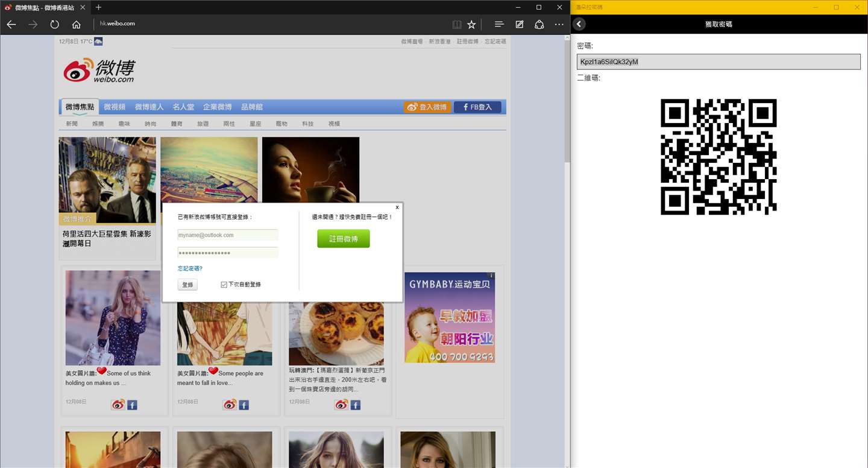The image size is (868, 468).
Task: Add page to favorites with star icon
Action: point(471,24)
